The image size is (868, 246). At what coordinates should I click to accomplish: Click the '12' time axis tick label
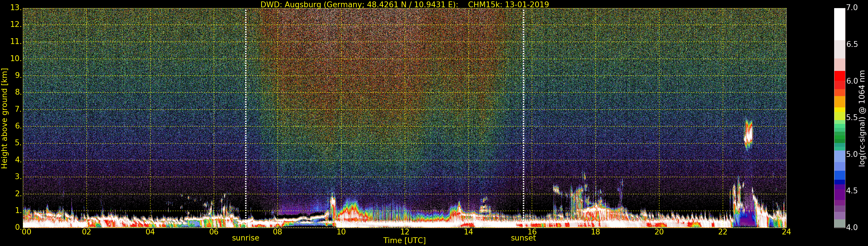click(405, 232)
